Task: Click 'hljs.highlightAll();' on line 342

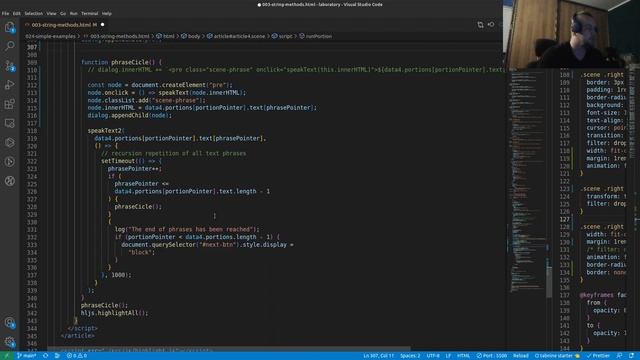Action: tap(114, 313)
